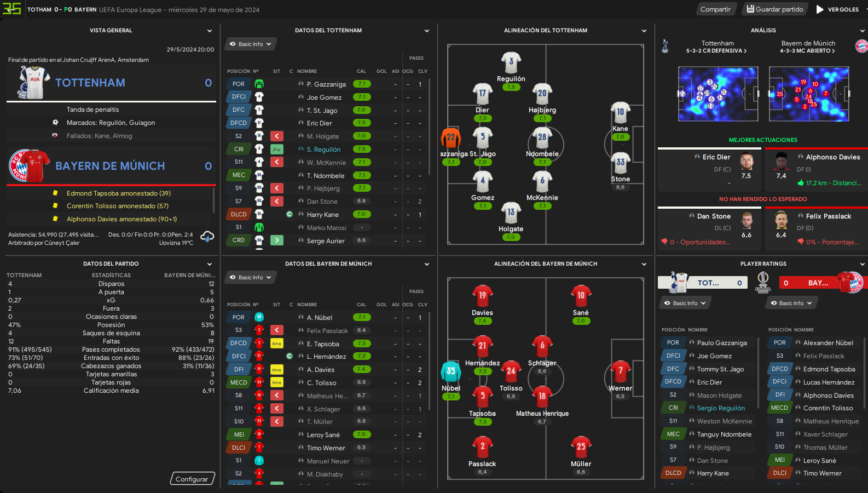Screen dimensions: 868x493
Task: Click the floppy disk icon on Guardar partido
Action: [750, 9]
